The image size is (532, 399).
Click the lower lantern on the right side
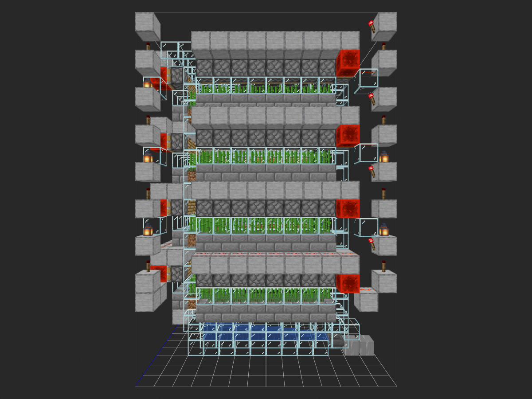coord(384,230)
